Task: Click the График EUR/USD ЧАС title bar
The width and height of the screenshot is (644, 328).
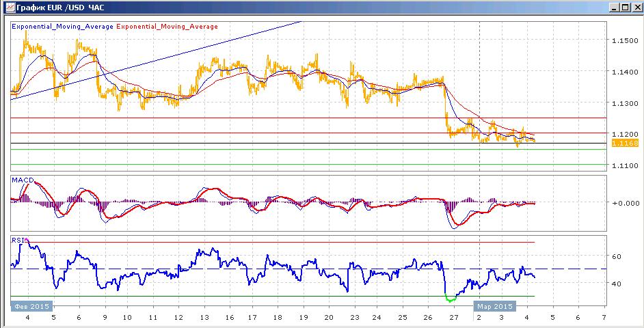Action: click(x=304, y=8)
